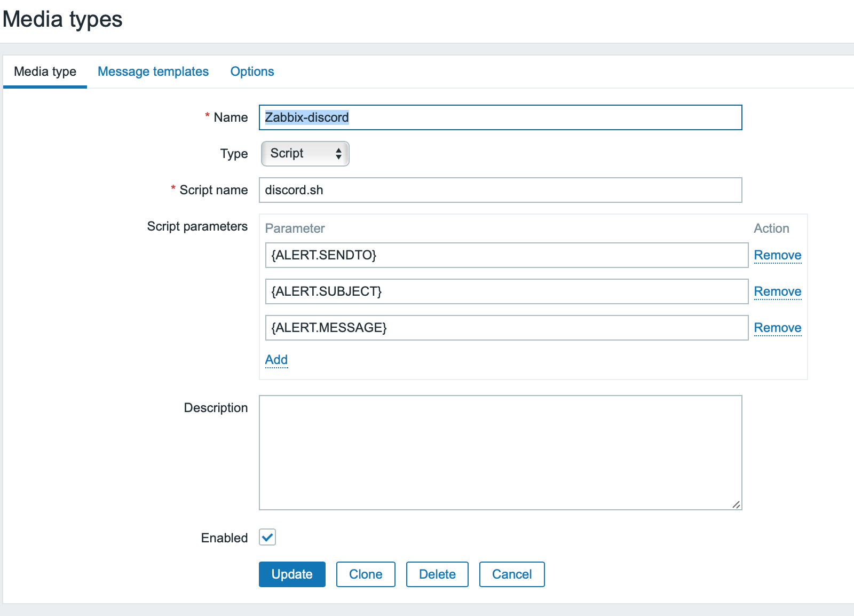Screen dimensions: 854x616
Task: Cancel editing the media type
Action: (x=511, y=574)
